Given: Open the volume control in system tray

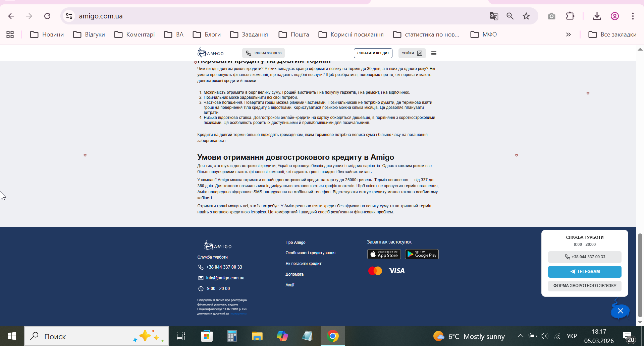Looking at the screenshot, I should click(544, 336).
